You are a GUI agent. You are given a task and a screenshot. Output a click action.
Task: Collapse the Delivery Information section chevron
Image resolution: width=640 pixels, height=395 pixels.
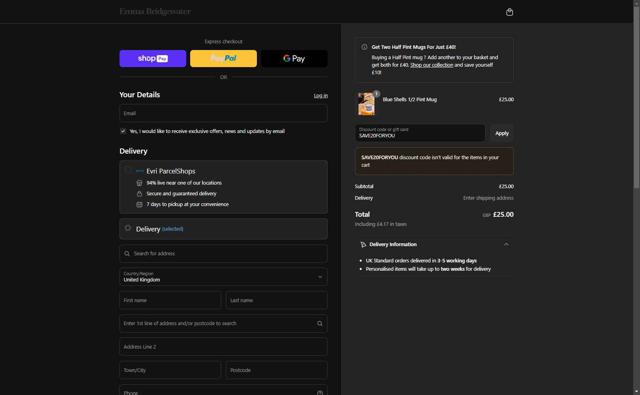[506, 244]
